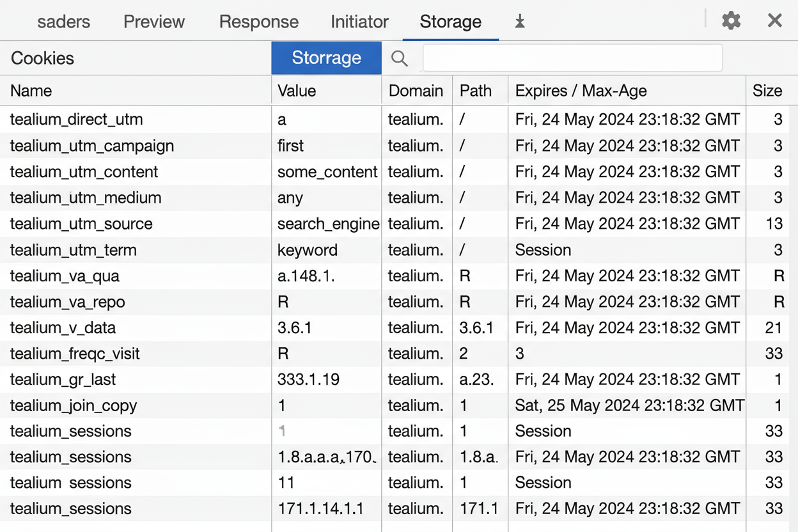The width and height of the screenshot is (798, 532).
Task: Switch to the Response tab
Action: [258, 22]
